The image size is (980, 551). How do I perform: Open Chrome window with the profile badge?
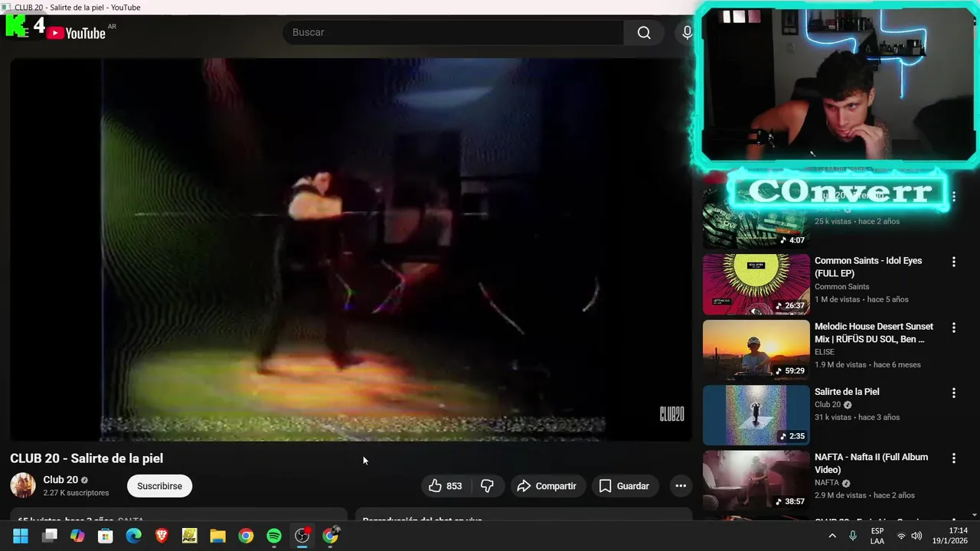point(331,536)
